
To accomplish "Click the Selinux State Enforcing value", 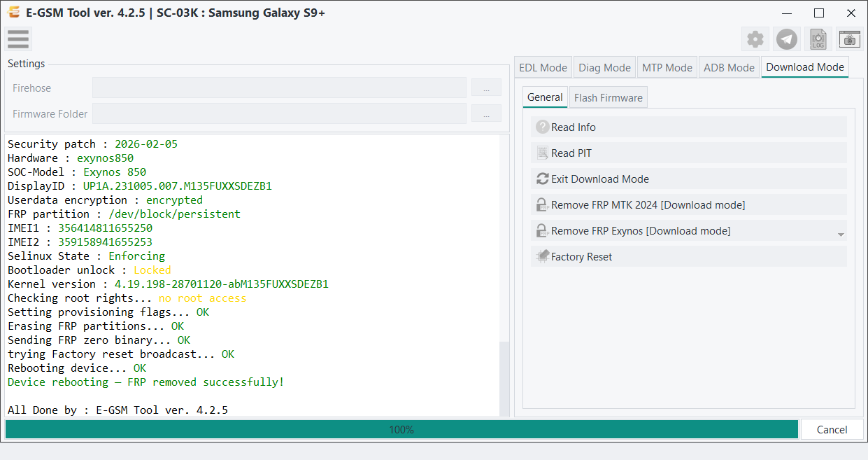I will pos(136,256).
